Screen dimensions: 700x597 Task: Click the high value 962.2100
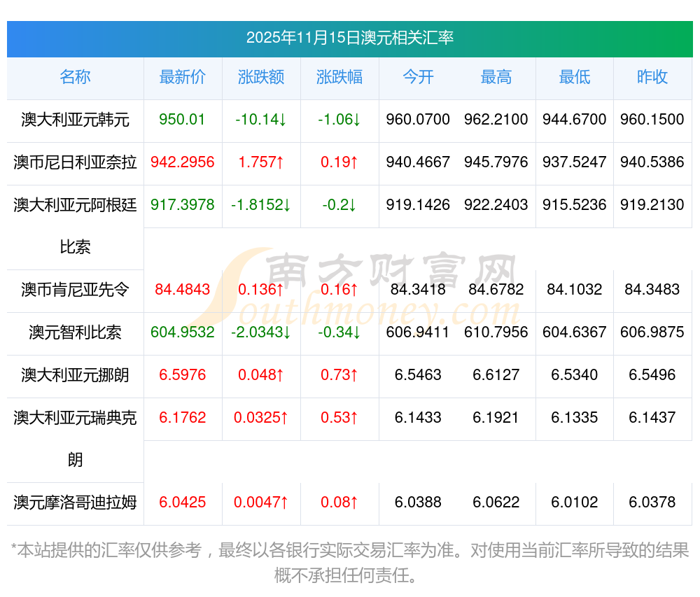[x=496, y=120]
